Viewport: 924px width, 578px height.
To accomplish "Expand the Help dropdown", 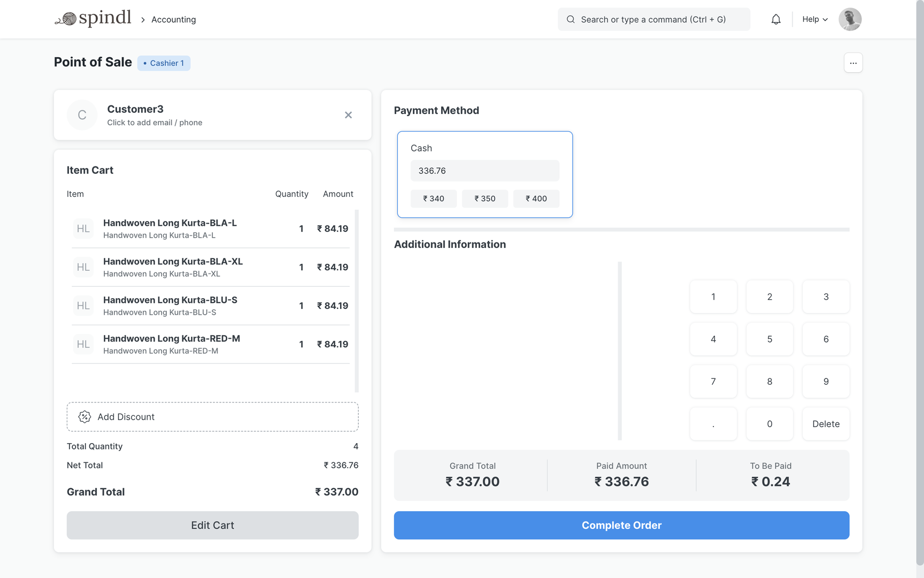I will coord(815,19).
